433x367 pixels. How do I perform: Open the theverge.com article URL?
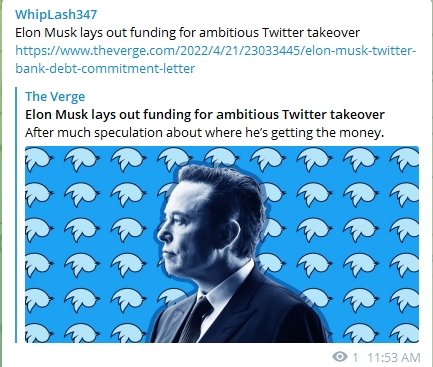tap(215, 51)
